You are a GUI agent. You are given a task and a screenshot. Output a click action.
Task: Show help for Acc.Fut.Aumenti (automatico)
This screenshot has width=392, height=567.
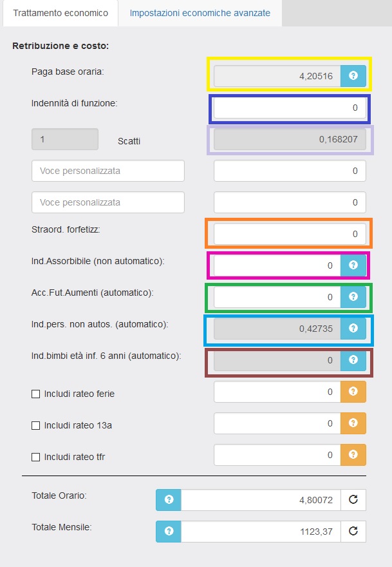pos(353,297)
